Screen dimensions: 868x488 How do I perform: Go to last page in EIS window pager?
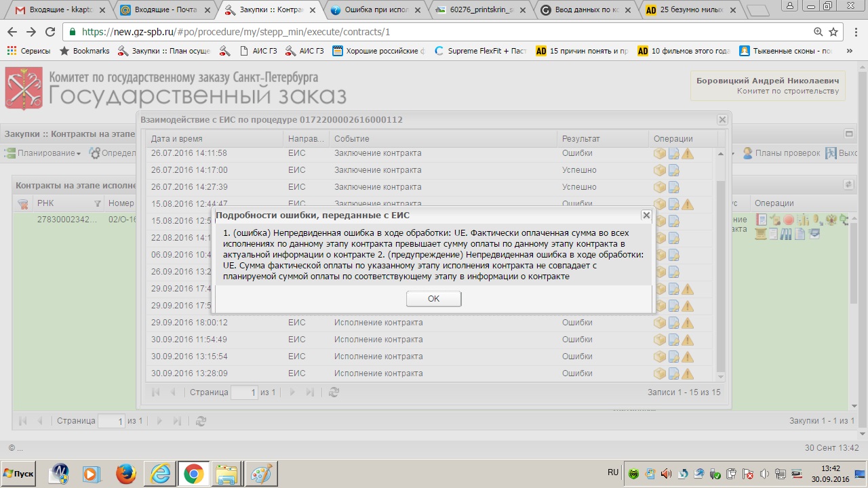click(311, 392)
